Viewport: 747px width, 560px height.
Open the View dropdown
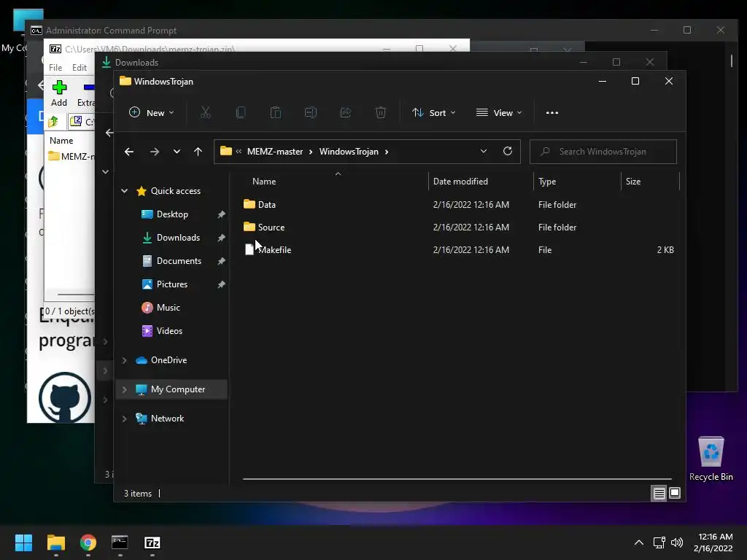[x=499, y=113]
